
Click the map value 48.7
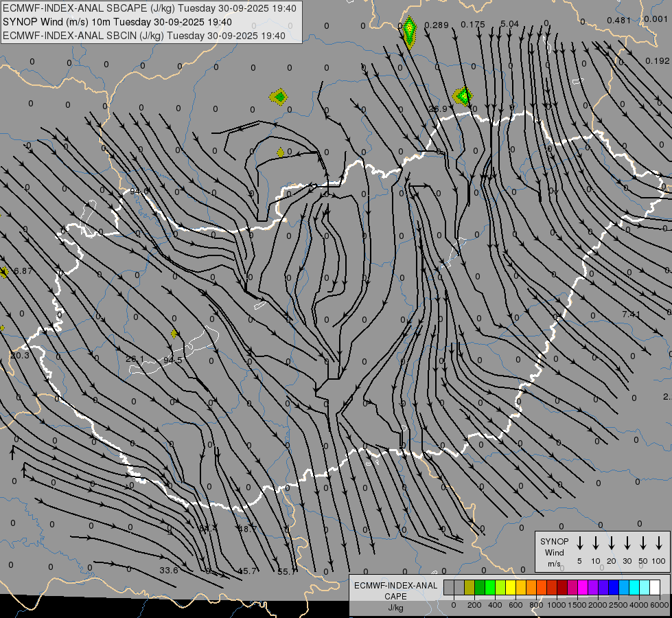click(x=247, y=529)
